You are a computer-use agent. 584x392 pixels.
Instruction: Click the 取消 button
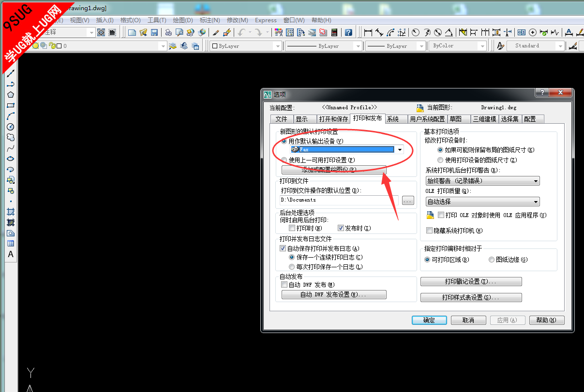(x=468, y=320)
